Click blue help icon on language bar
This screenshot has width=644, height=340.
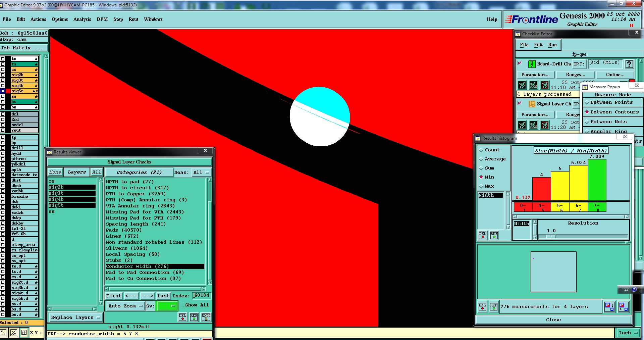[x=634, y=289]
